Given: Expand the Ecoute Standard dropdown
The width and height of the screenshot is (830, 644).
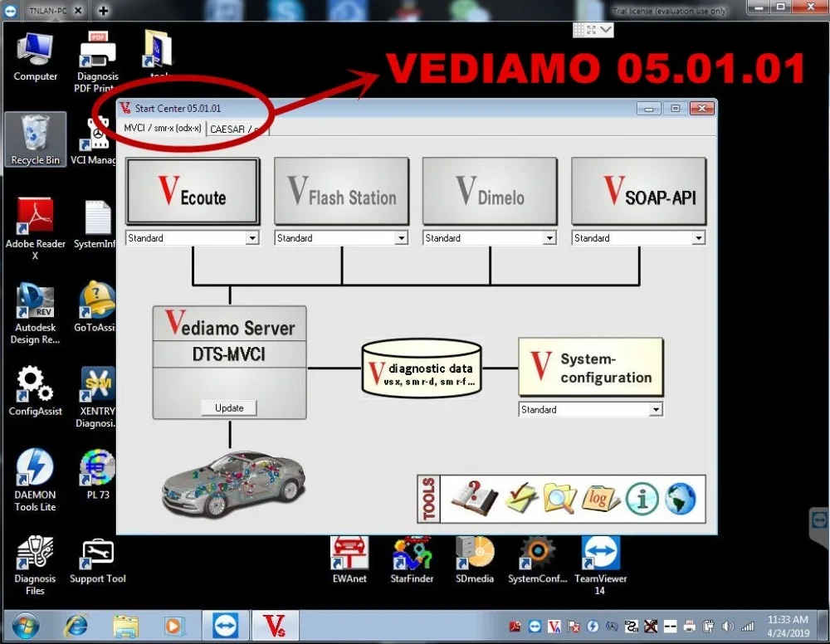Looking at the screenshot, I should (252, 238).
